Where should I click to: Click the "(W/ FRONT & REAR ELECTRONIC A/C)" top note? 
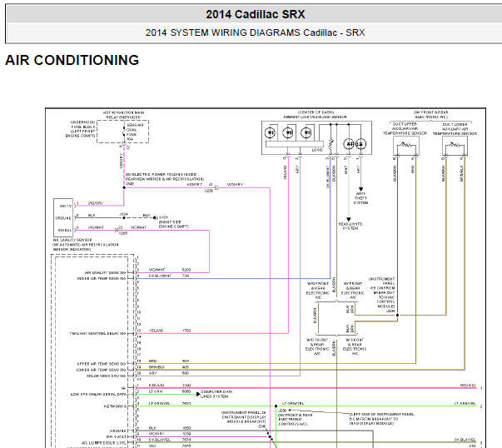pyautogui.click(x=431, y=115)
